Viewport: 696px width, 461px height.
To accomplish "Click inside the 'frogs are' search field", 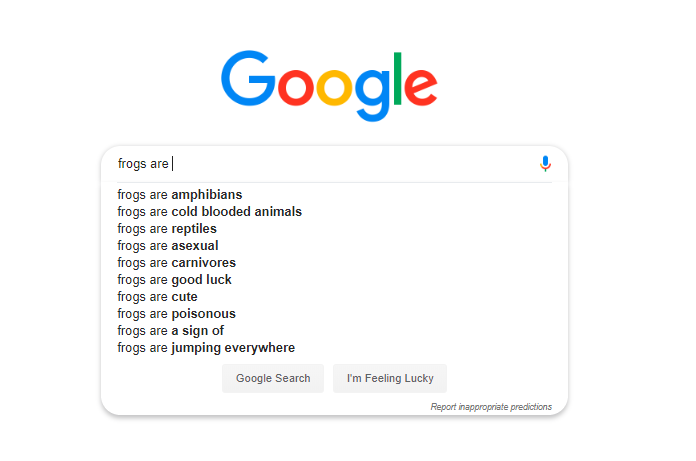I will pos(326,164).
